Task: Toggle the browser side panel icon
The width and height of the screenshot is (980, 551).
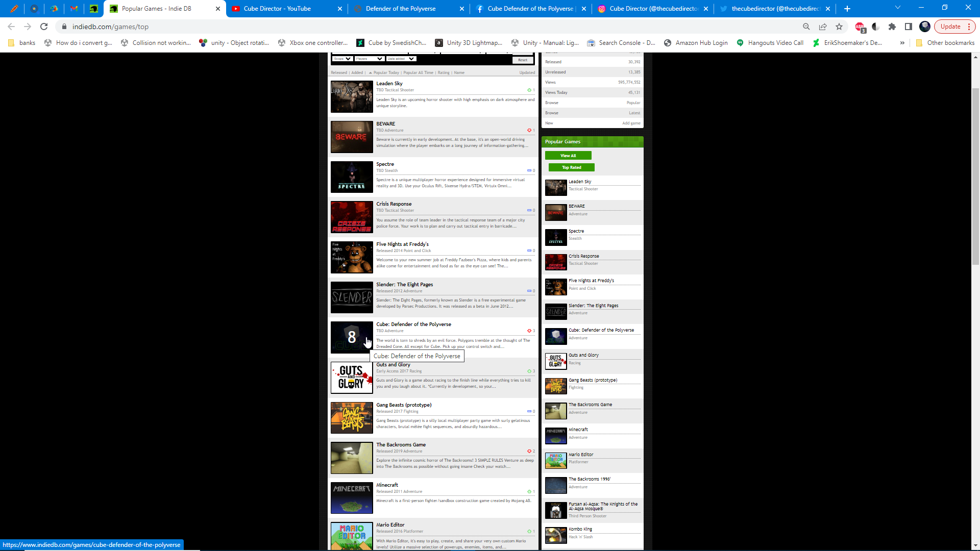Action: coord(909,27)
